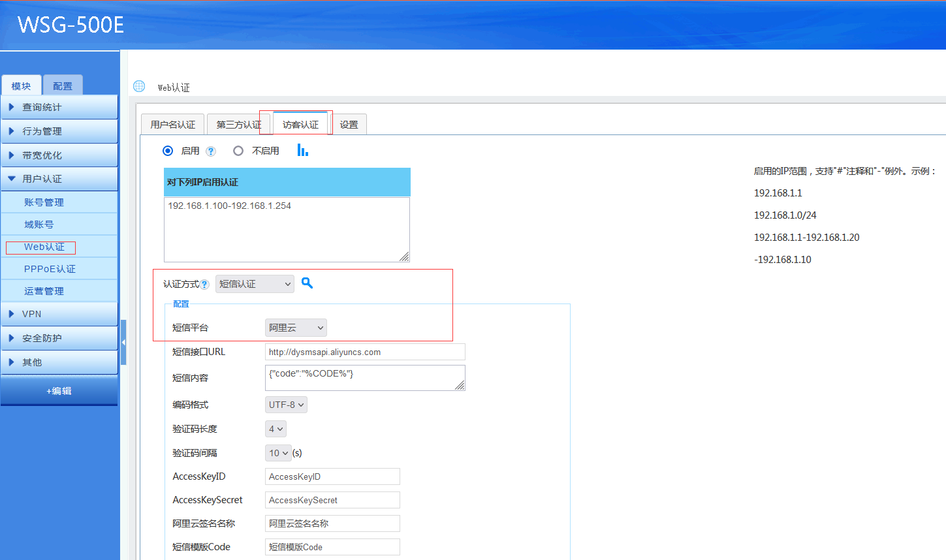Open the 编码格式 UTF-8 dropdown
The height and width of the screenshot is (560, 946).
pyautogui.click(x=286, y=405)
